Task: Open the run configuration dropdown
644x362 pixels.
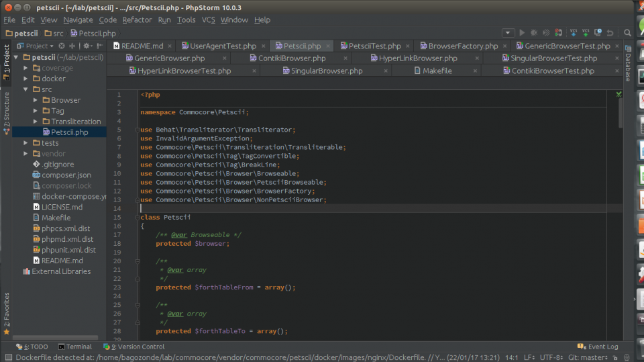Action: [x=508, y=33]
